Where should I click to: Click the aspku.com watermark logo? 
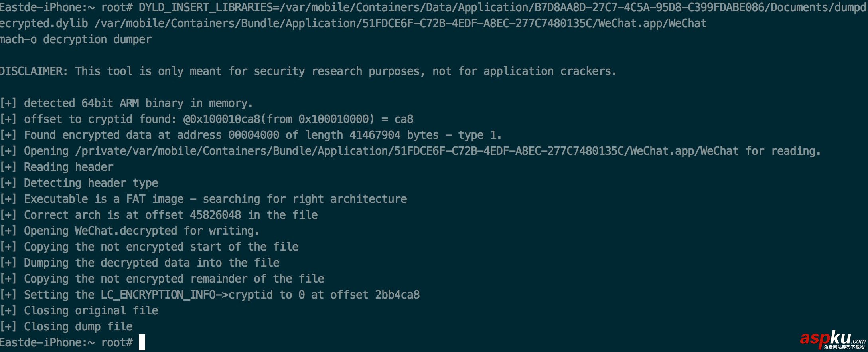[832, 339]
